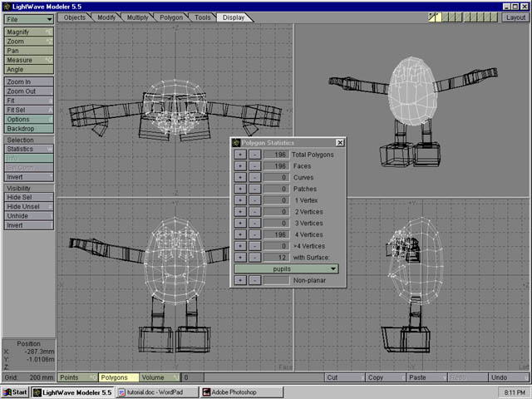532x399 pixels.
Task: Close the Polygon Statistics window
Action: coord(340,143)
